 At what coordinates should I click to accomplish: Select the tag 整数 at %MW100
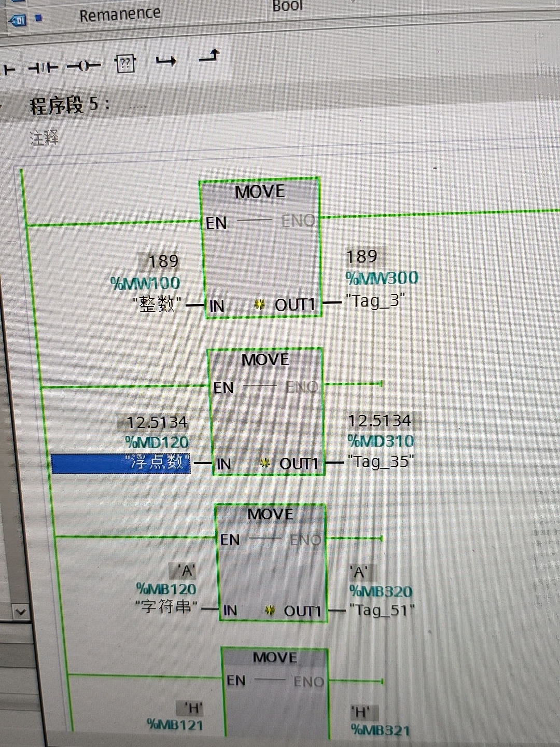coord(156,302)
